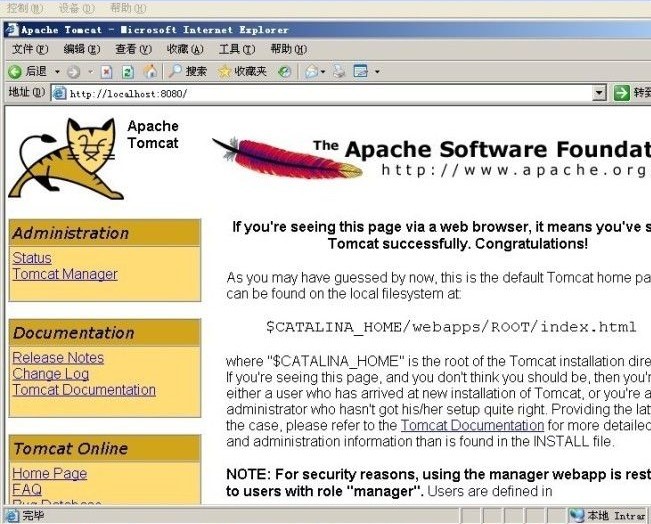The width and height of the screenshot is (651, 524).
Task: Click the status bar 完毕 page icon
Action: [x=12, y=516]
